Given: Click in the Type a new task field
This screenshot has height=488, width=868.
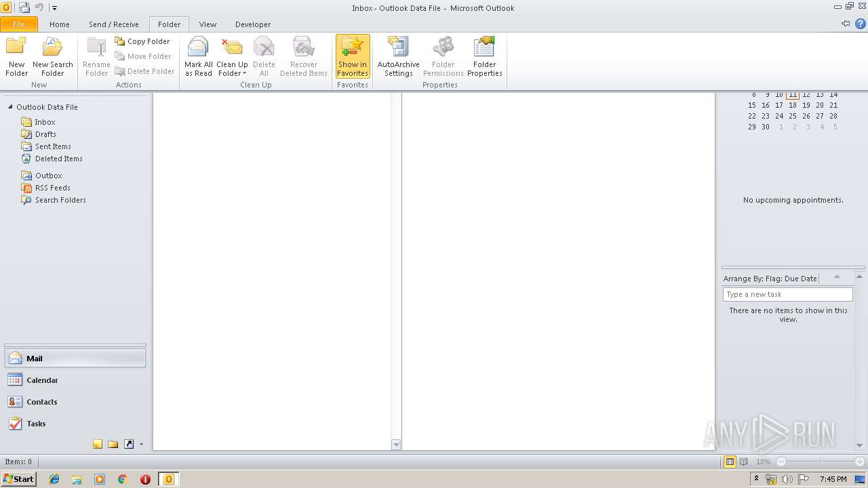Looking at the screenshot, I should (x=787, y=294).
